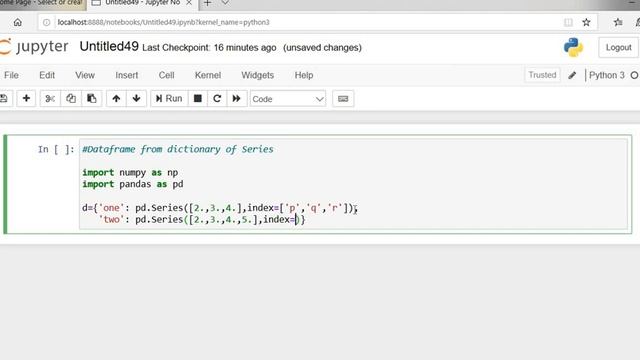The image size is (640, 360).
Task: Restart kernel and run all cells icon
Action: pos(236,98)
